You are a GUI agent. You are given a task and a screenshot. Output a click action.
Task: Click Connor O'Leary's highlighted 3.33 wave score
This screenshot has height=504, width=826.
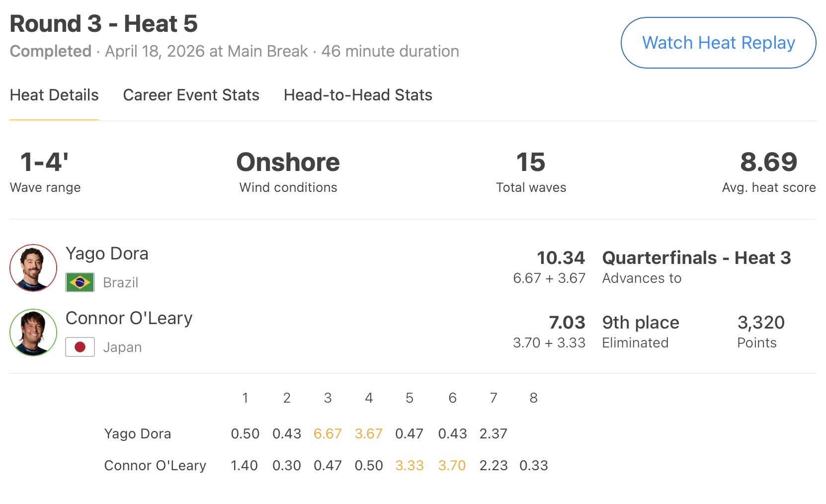coord(410,466)
